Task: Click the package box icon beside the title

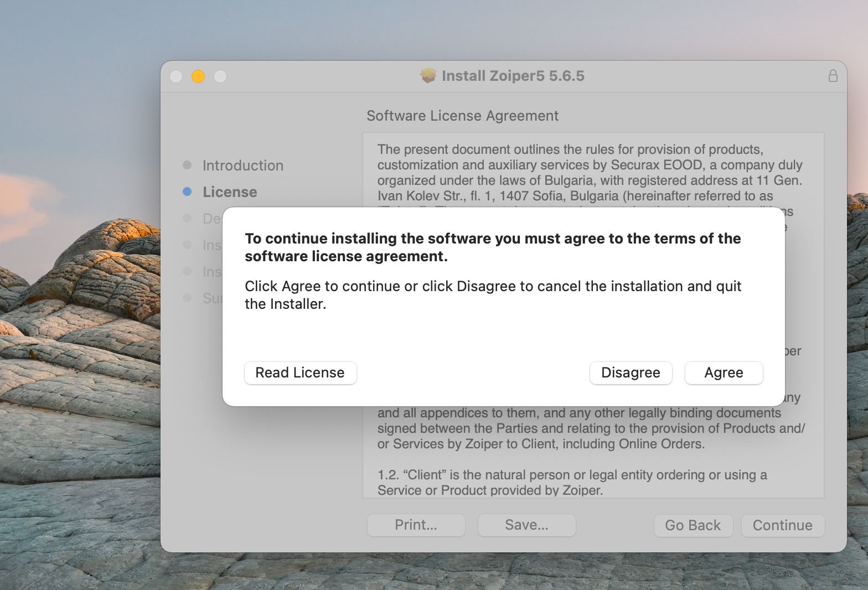Action: pos(428,76)
